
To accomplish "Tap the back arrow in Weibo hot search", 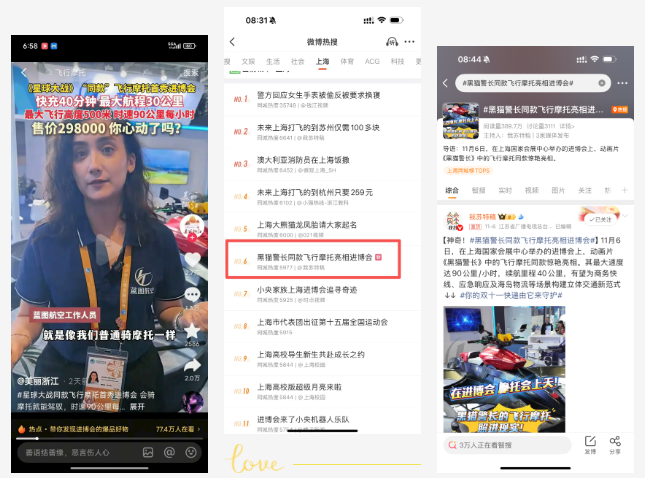I will (232, 42).
